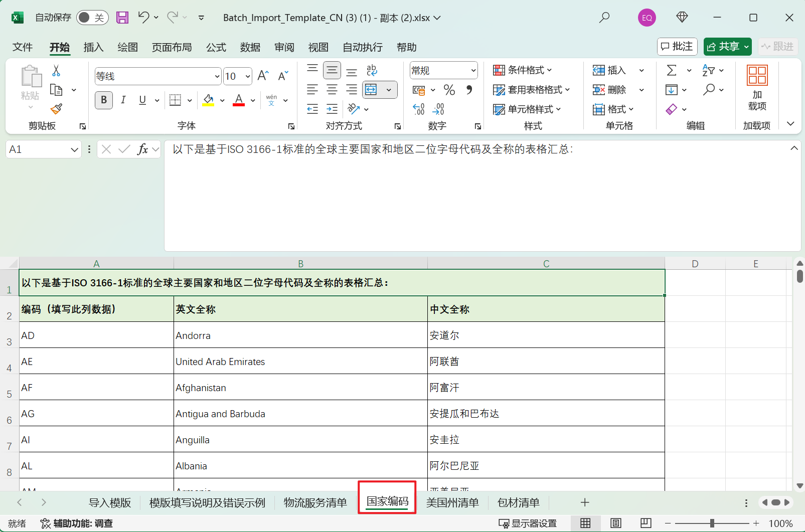Click the decrease indent icon

312,109
